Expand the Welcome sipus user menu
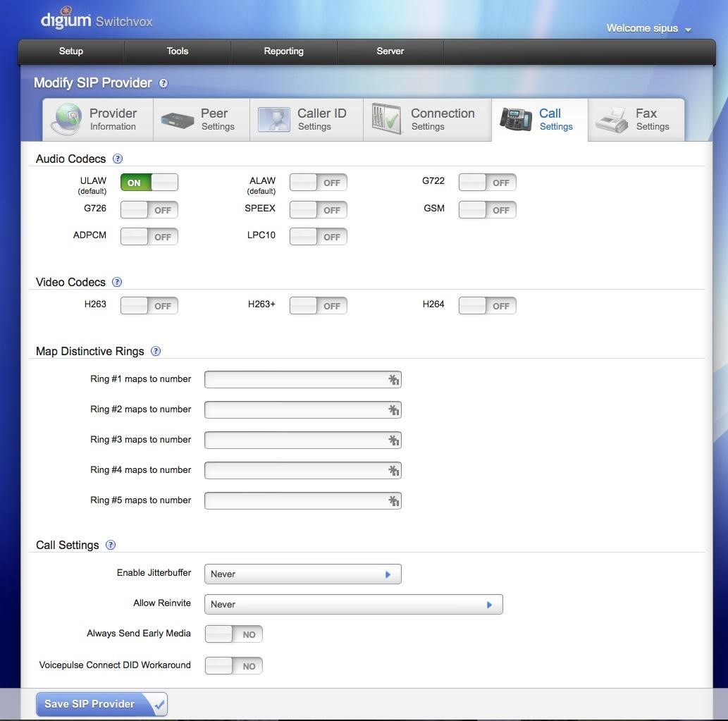The width and height of the screenshot is (728, 721). tap(648, 28)
